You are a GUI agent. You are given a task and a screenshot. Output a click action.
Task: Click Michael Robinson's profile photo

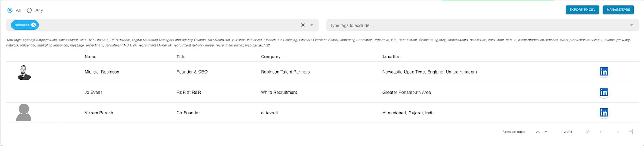click(24, 72)
